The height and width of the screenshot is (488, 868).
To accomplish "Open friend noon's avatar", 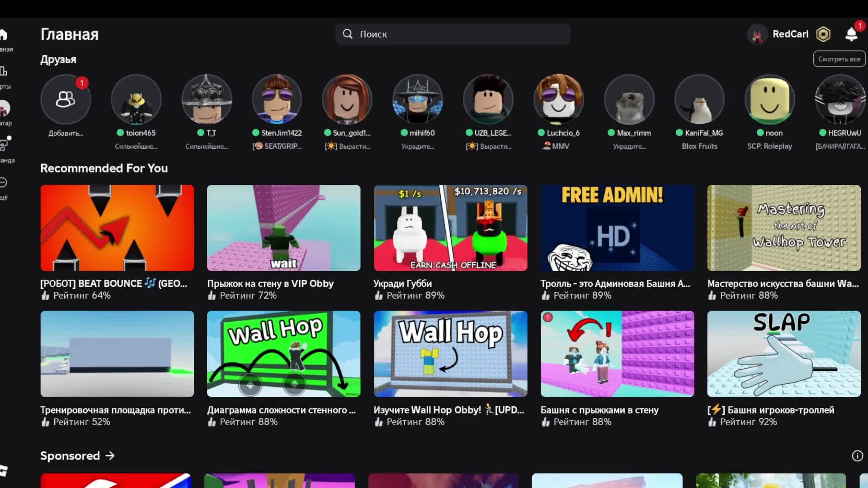I will [770, 99].
